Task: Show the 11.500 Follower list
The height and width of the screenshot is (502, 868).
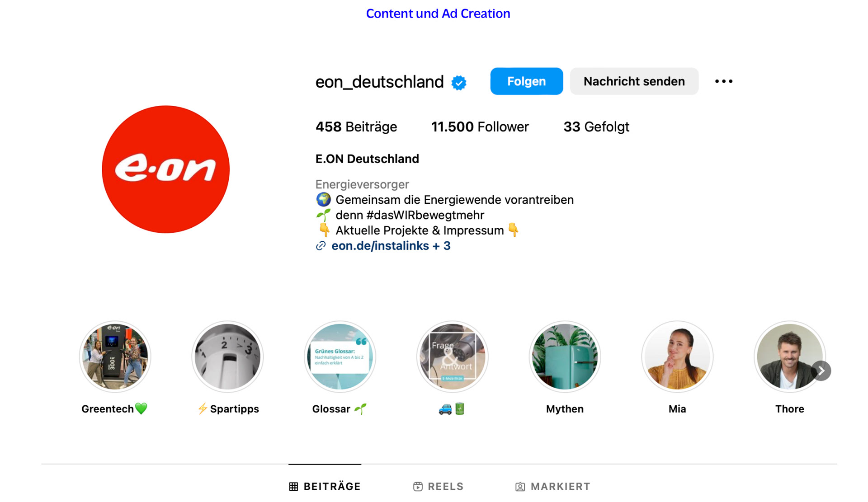Action: point(480,127)
